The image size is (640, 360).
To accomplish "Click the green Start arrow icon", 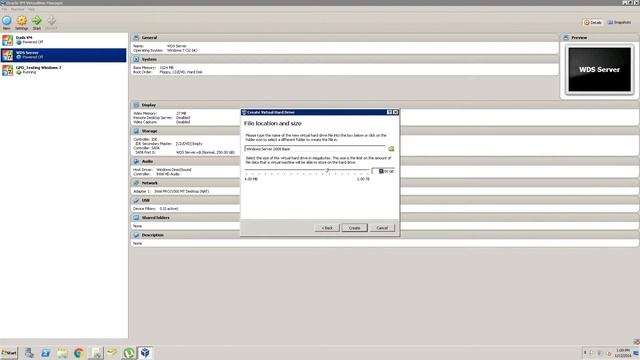I will click(37, 21).
